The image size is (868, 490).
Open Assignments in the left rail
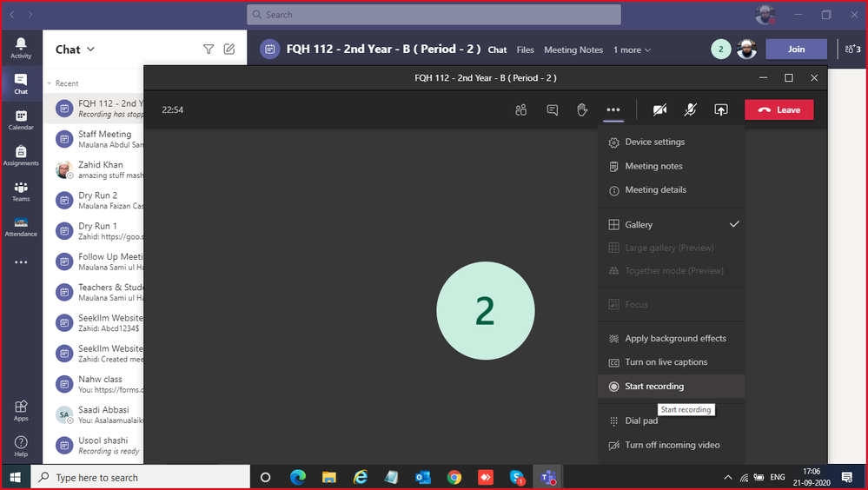21,156
